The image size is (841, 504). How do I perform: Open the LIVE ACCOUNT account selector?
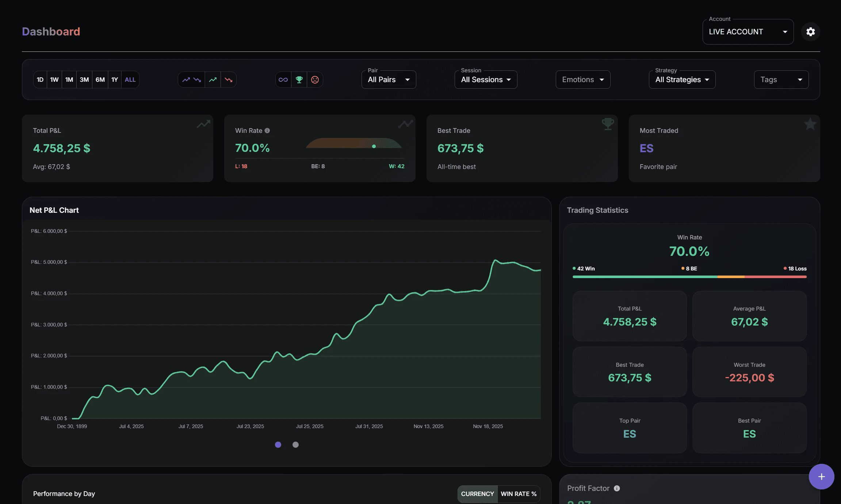point(748,31)
